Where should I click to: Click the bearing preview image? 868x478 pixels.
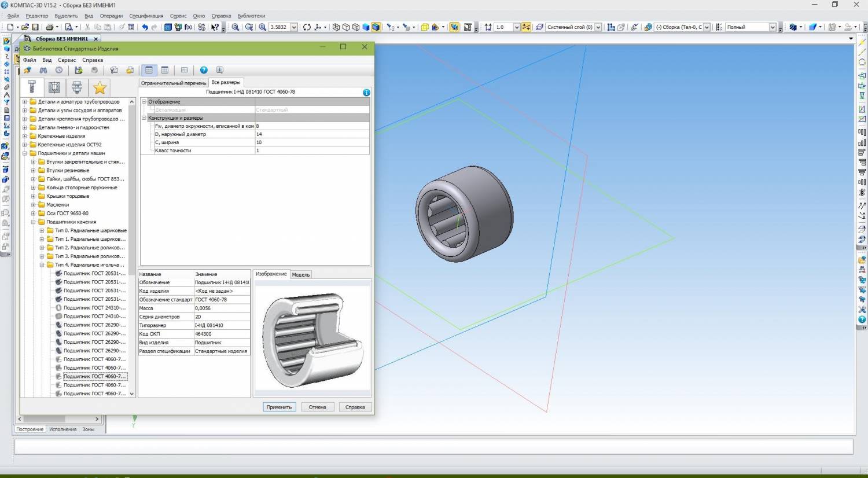click(x=312, y=339)
